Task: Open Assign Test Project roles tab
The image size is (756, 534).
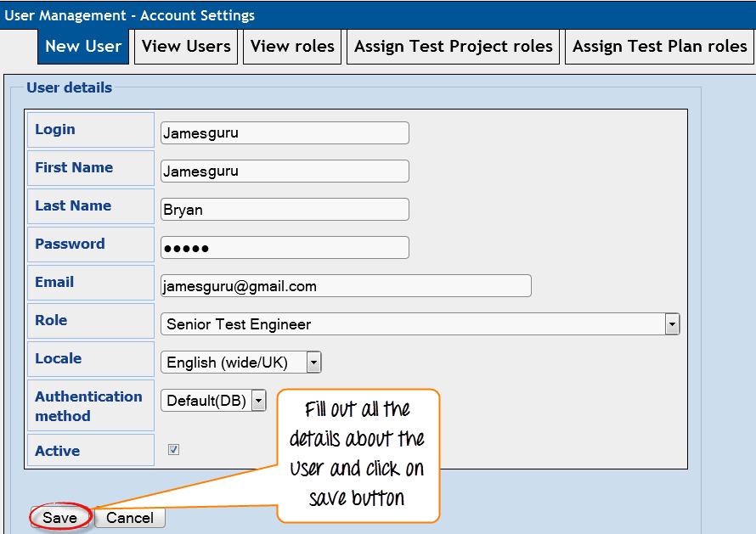Action: click(454, 47)
